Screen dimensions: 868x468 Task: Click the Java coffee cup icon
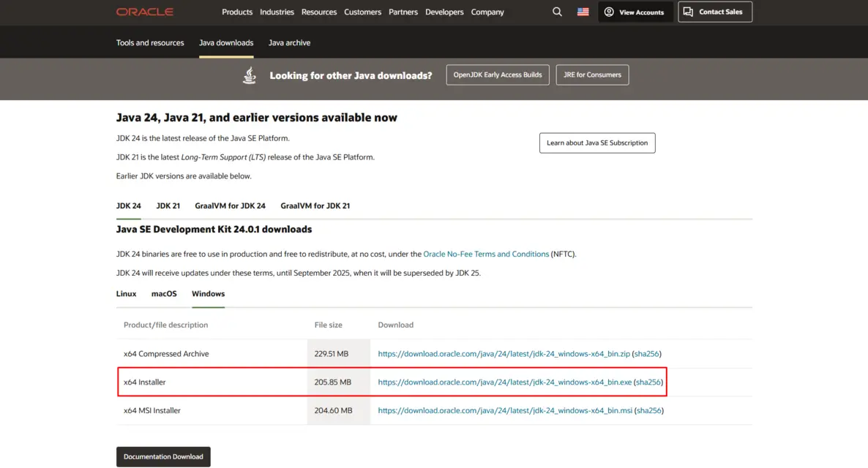click(249, 75)
